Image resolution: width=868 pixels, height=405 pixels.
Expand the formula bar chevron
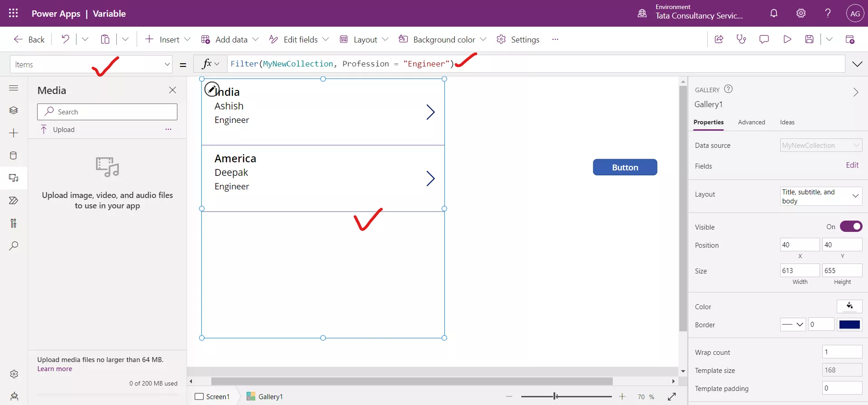pyautogui.click(x=857, y=64)
